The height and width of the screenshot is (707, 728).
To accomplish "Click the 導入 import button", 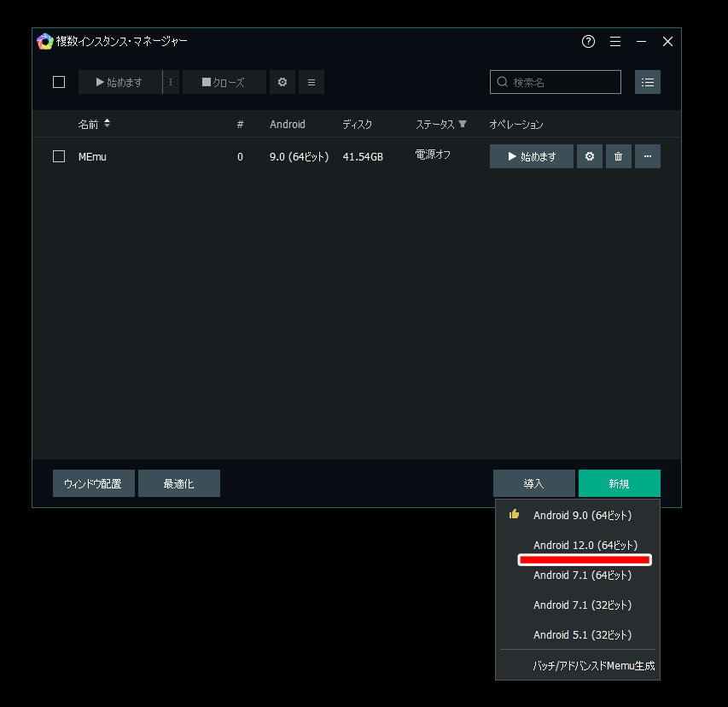I will 534,483.
